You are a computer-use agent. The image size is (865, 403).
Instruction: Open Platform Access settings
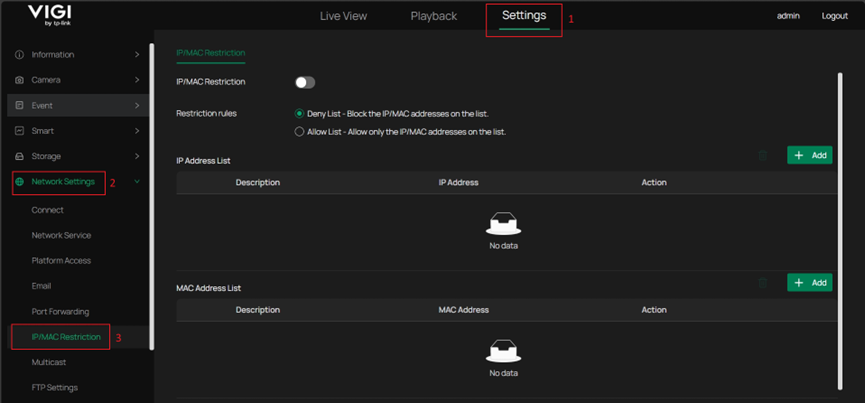[61, 261]
